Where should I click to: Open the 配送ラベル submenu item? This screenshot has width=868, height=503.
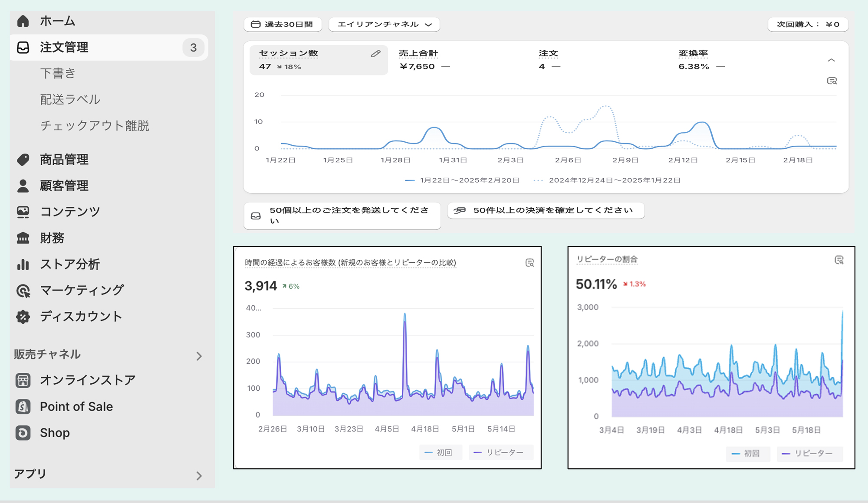point(70,99)
